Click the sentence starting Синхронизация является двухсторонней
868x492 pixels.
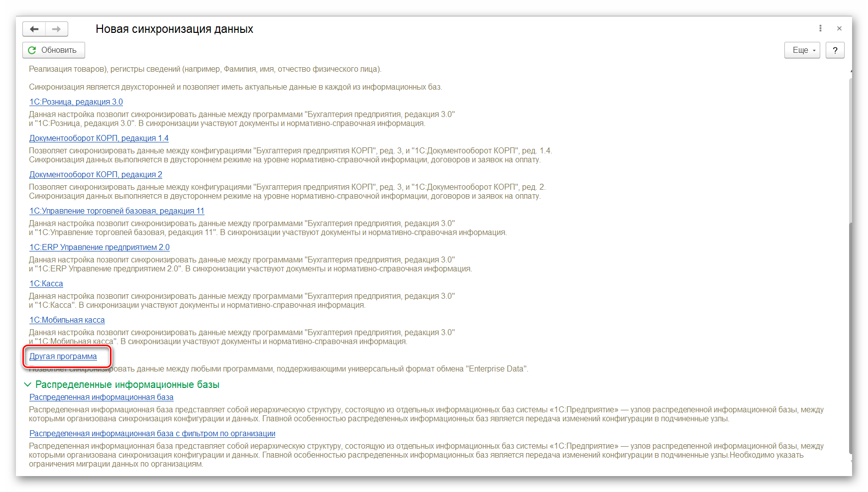tap(235, 87)
